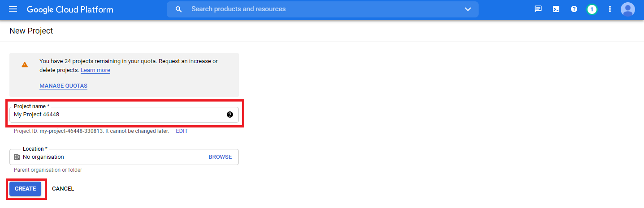
Task: Activate Cloud Shell terminal icon
Action: pos(556,9)
